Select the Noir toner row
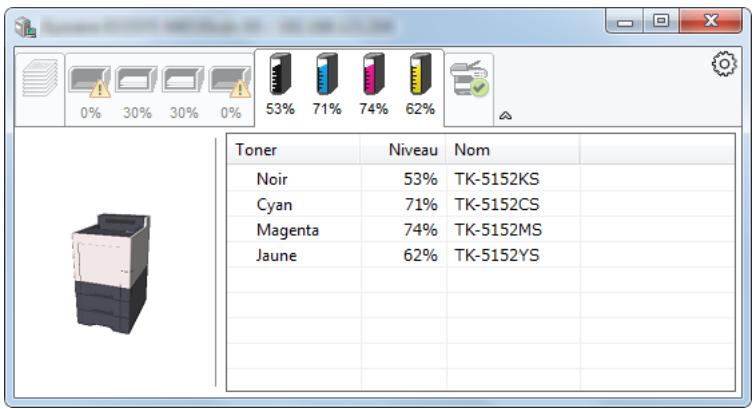This screenshot has height=409, width=756. click(x=481, y=179)
